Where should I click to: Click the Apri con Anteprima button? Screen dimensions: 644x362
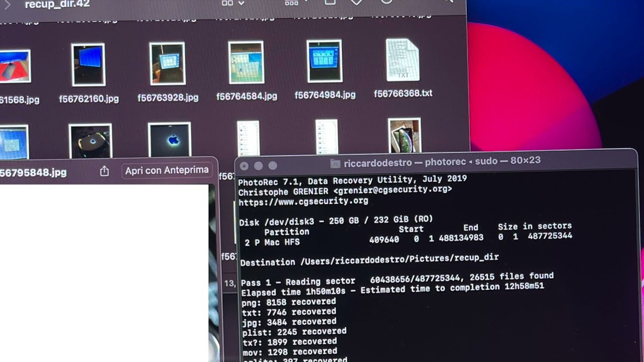[x=167, y=170]
